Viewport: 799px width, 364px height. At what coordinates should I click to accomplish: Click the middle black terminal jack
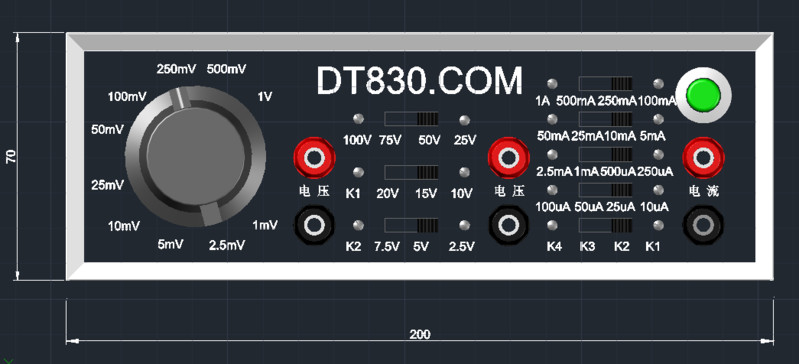tap(508, 225)
